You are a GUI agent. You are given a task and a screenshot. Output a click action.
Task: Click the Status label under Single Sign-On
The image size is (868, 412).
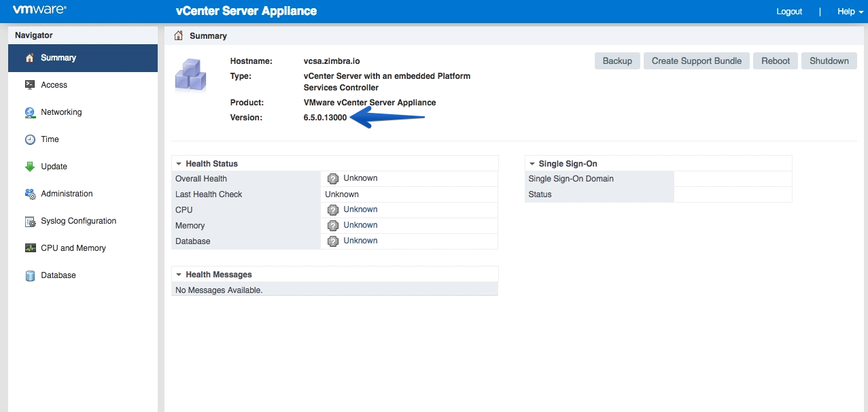(540, 194)
